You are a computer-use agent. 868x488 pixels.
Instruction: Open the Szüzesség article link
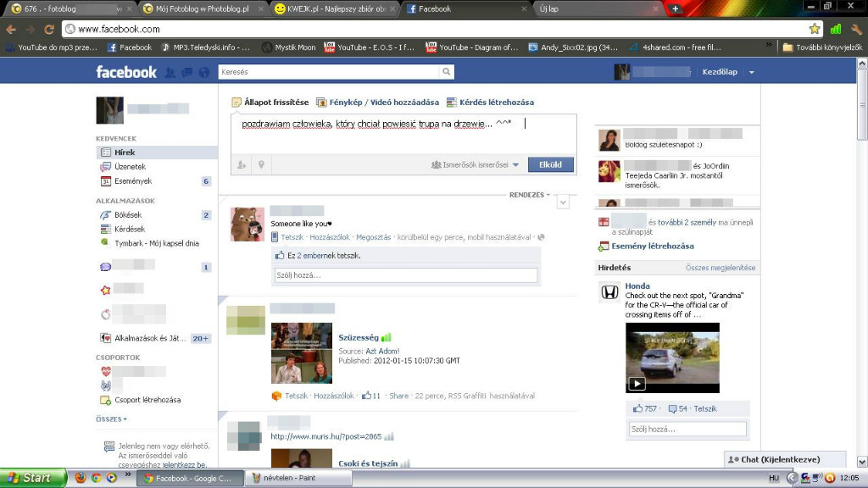tap(359, 337)
